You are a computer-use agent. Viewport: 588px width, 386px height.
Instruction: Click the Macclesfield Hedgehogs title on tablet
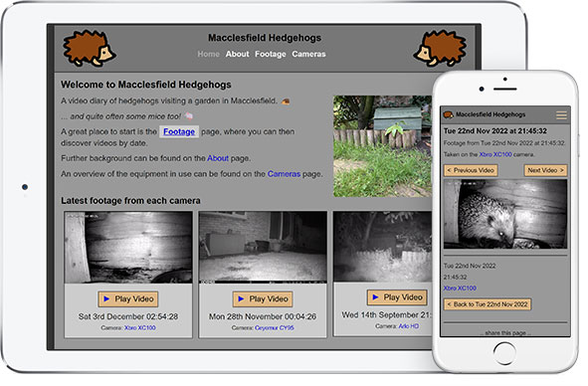265,38
